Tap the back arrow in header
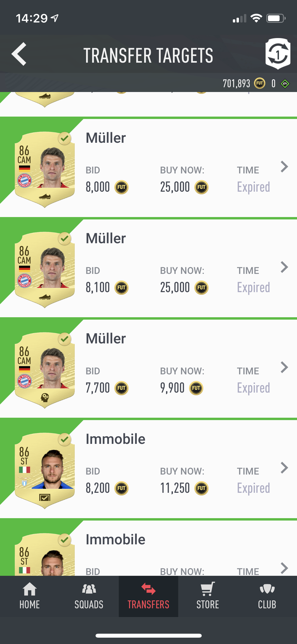The image size is (297, 644). tap(19, 54)
